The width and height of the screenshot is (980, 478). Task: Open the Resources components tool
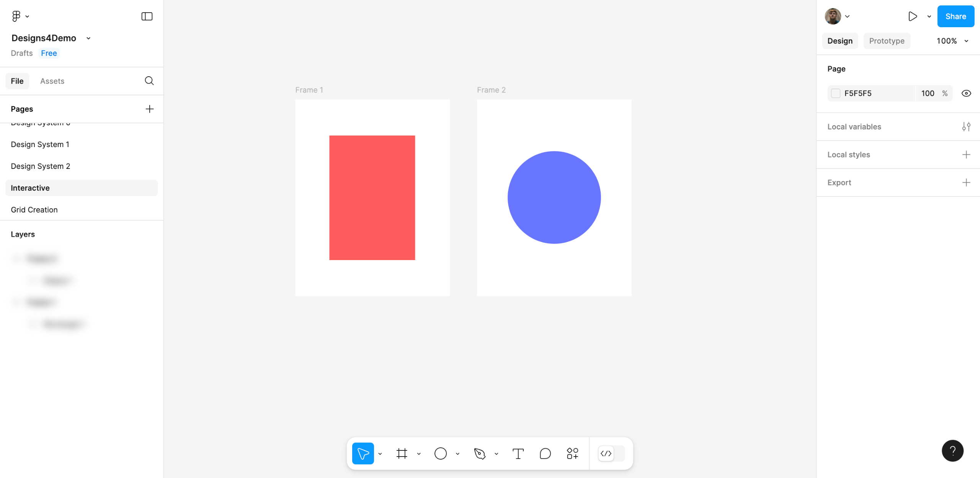pyautogui.click(x=572, y=453)
